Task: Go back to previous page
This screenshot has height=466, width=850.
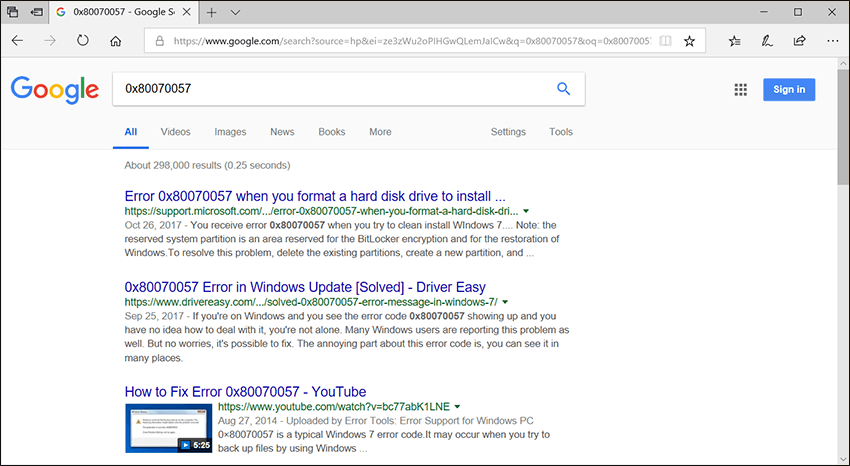Action: pyautogui.click(x=17, y=41)
